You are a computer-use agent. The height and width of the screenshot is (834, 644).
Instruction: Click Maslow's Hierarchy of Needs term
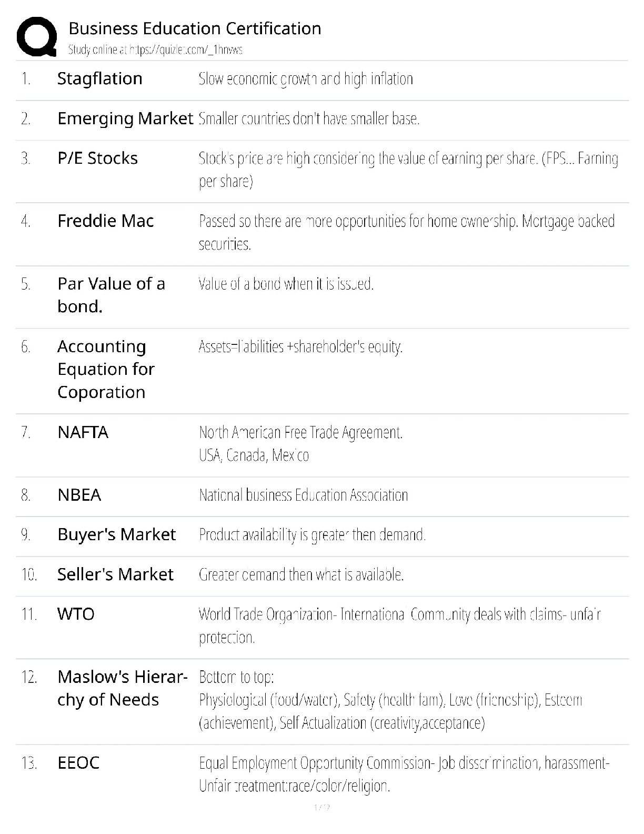(122, 688)
